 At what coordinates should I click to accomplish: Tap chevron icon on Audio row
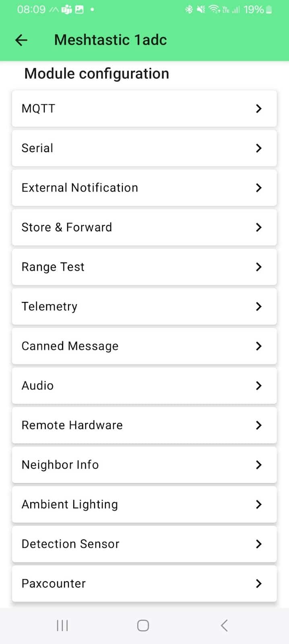coord(258,386)
